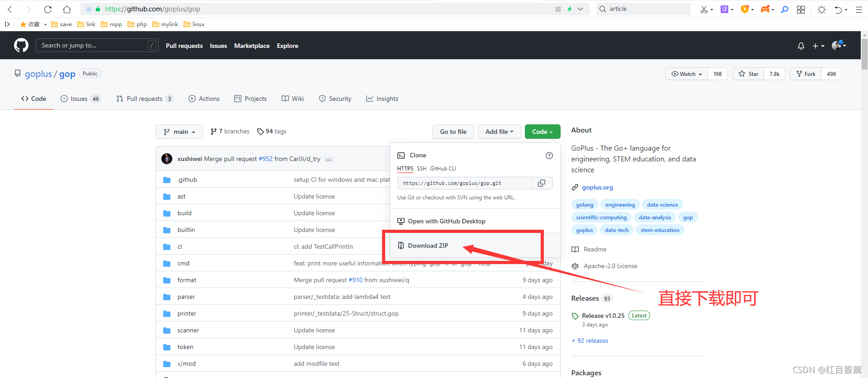Open browser hamburger menu

(x=859, y=9)
